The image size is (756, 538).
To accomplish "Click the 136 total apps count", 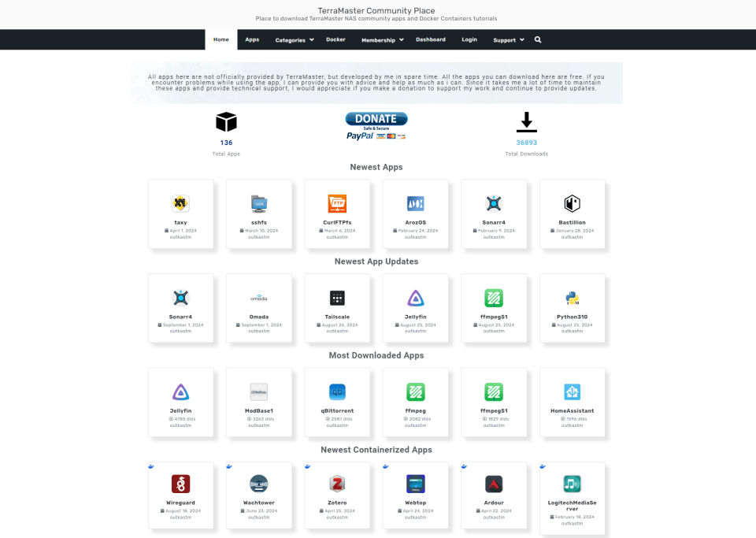I will pyautogui.click(x=226, y=143).
